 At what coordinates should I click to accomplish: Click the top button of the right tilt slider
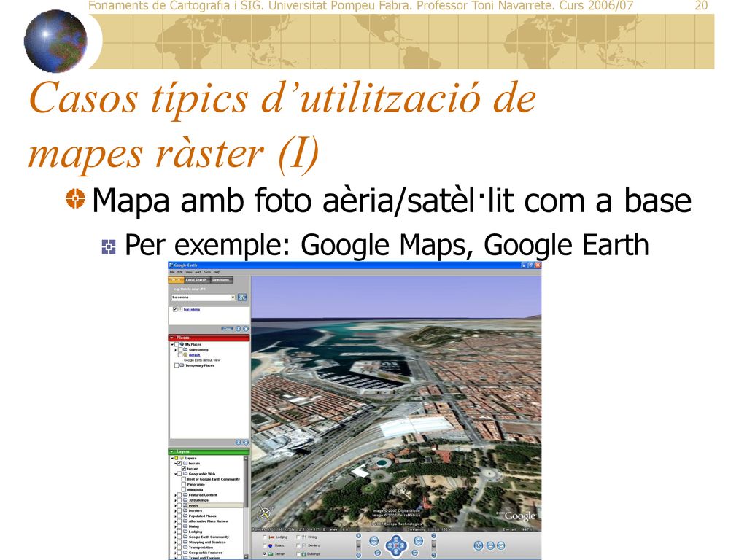433,536
